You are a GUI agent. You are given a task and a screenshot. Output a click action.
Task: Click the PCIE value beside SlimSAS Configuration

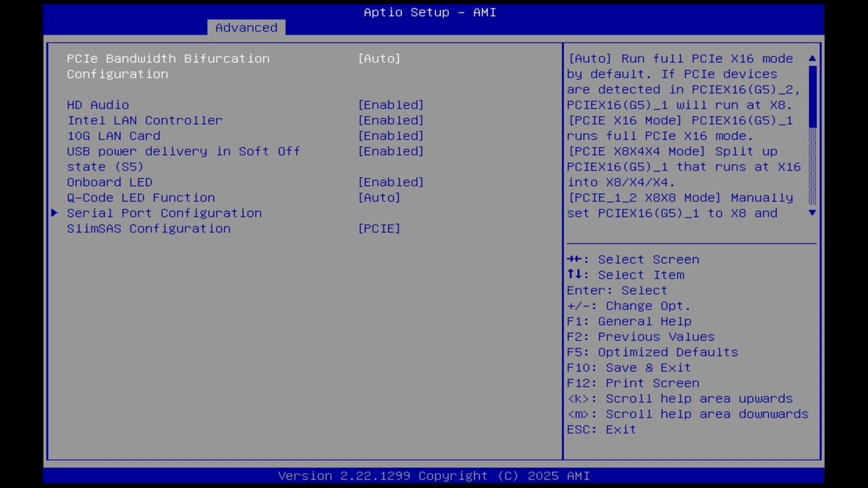(379, 228)
